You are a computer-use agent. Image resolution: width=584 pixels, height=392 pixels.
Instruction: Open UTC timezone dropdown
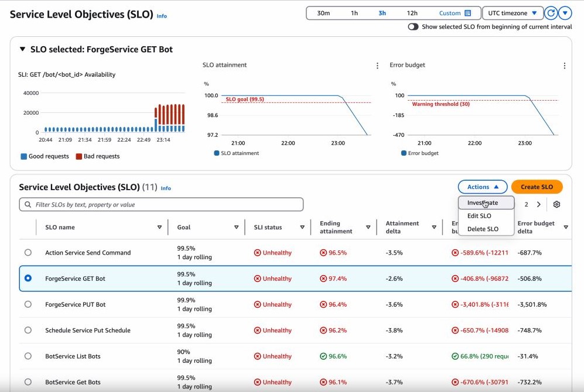[x=512, y=13]
